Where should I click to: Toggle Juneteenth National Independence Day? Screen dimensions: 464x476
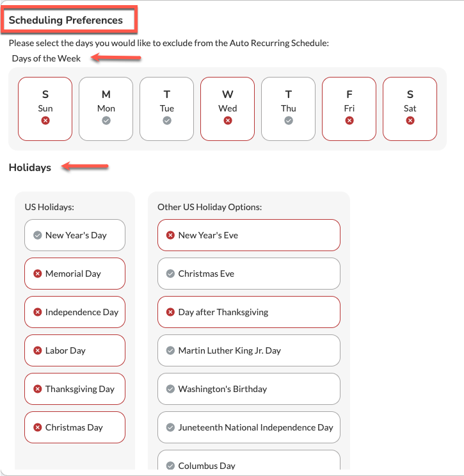(249, 427)
